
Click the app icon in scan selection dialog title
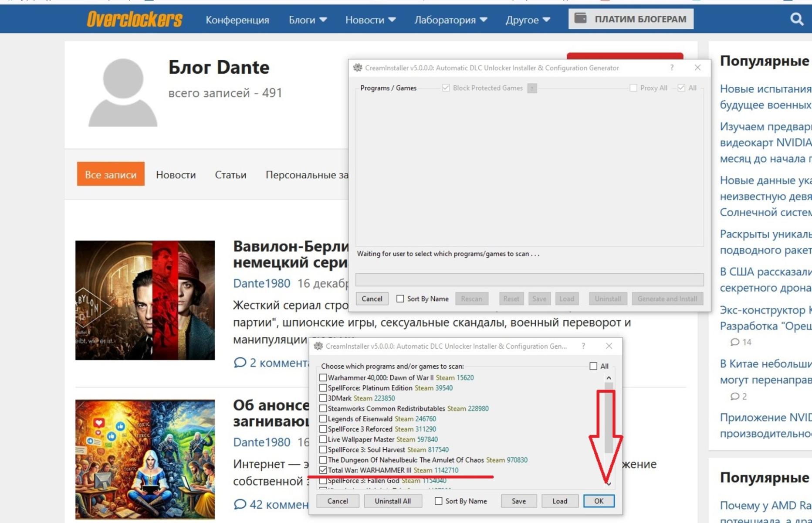click(318, 346)
